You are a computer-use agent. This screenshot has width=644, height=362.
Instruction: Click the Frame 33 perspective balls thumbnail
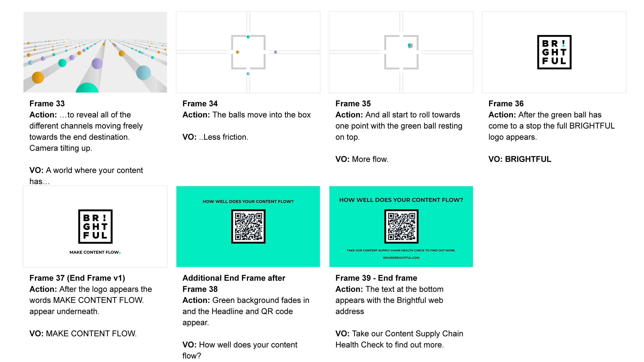[95, 52]
